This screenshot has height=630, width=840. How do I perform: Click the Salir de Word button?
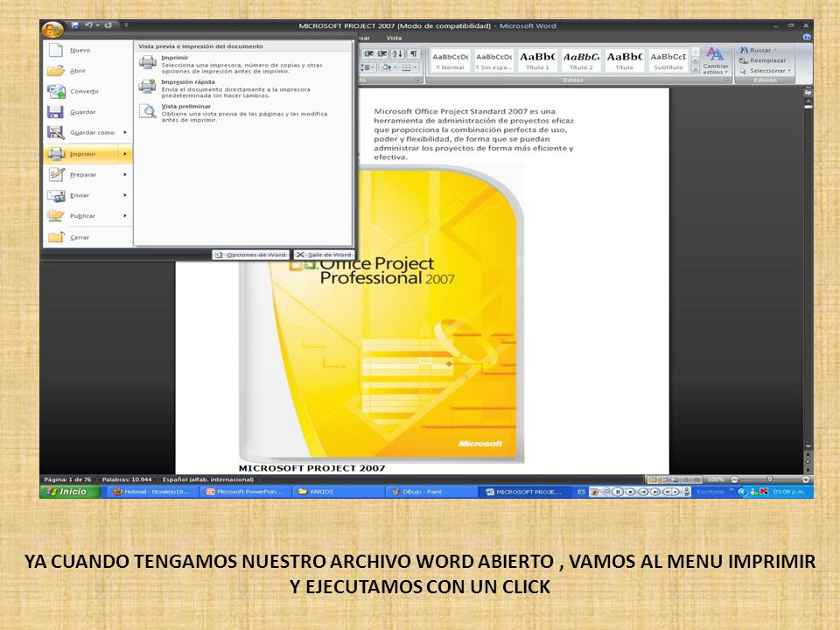click(324, 255)
